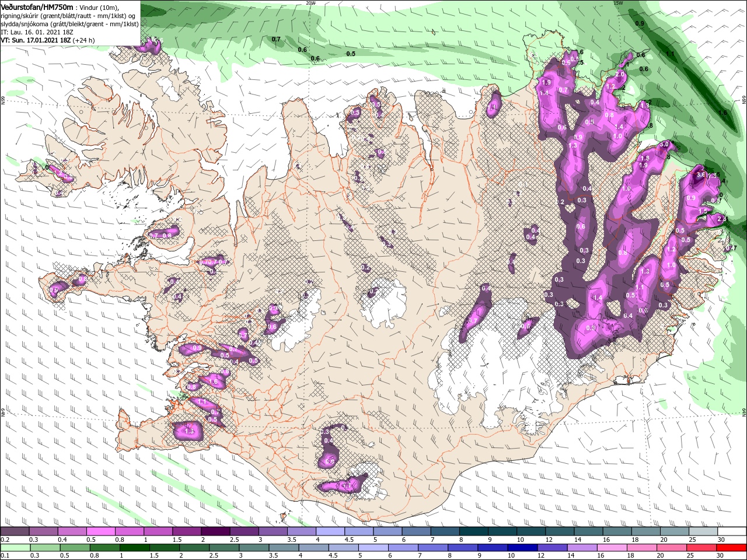This screenshot has height=560, width=747.
Task: Click the 'VT: Sun. 17.01.2021 18Z (+24 h)' valid time line
Action: [x=48, y=40]
